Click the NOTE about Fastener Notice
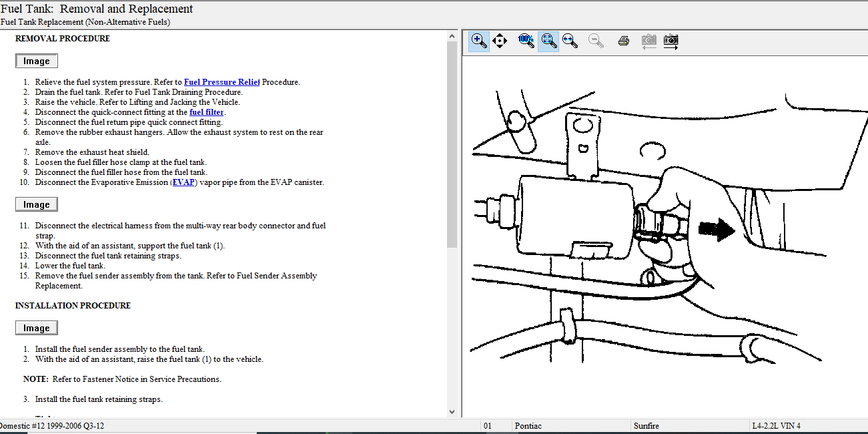 pos(122,379)
